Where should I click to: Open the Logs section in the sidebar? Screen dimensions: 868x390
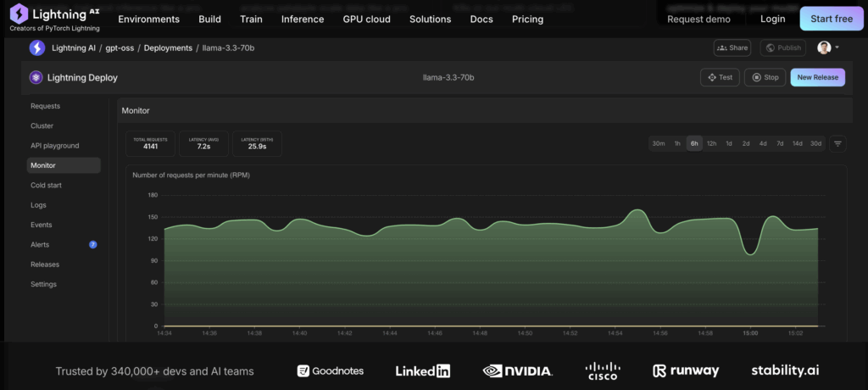[x=38, y=205]
